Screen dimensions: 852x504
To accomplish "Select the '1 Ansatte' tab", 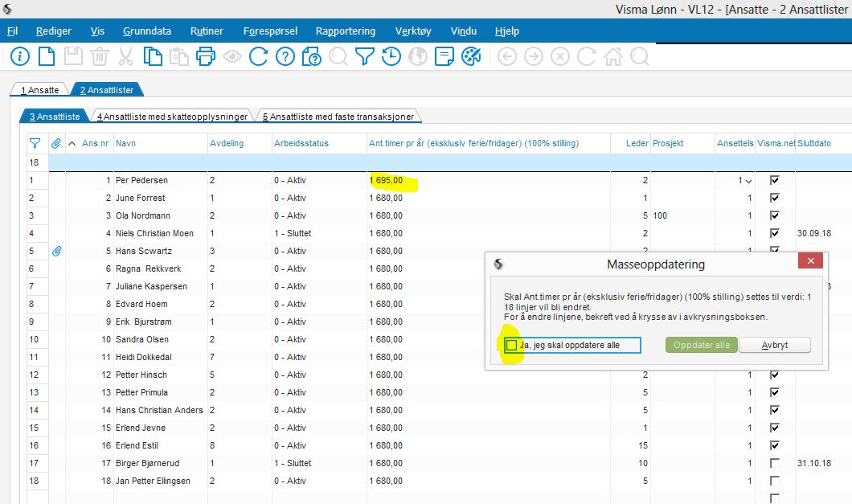I will click(x=39, y=90).
